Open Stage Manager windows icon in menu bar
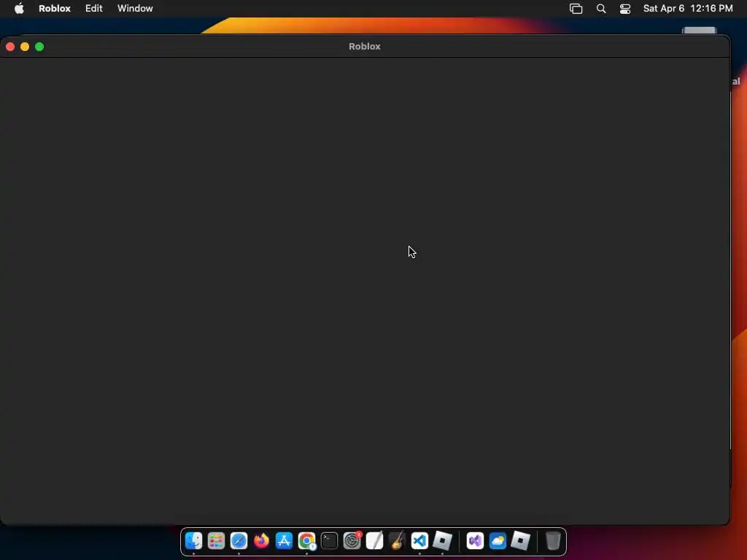The height and width of the screenshot is (560, 747). [x=576, y=9]
